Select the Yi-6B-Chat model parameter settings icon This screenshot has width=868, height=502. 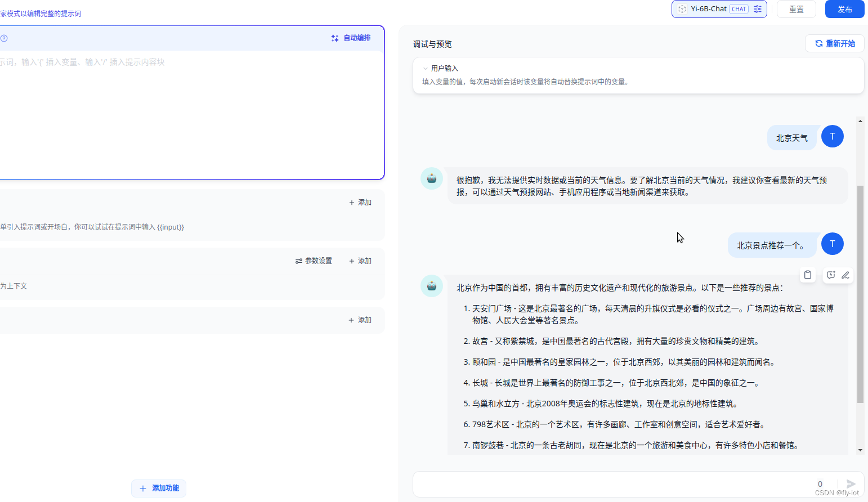[x=757, y=8]
